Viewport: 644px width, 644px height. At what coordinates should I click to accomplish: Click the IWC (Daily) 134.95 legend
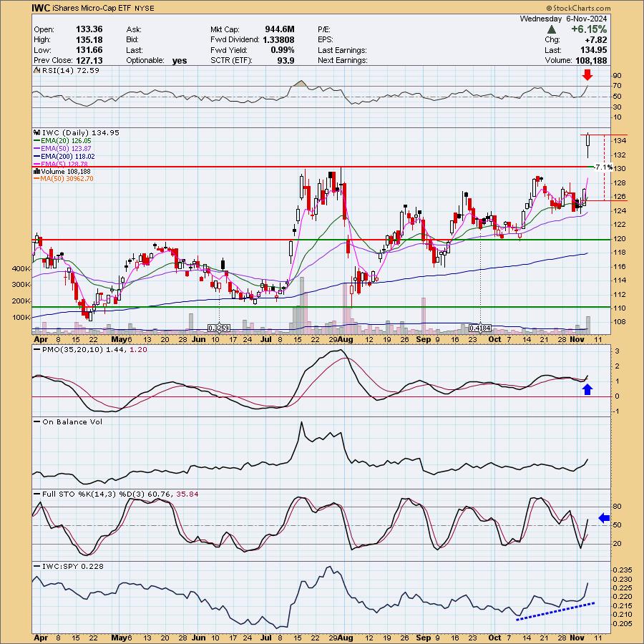(x=80, y=132)
